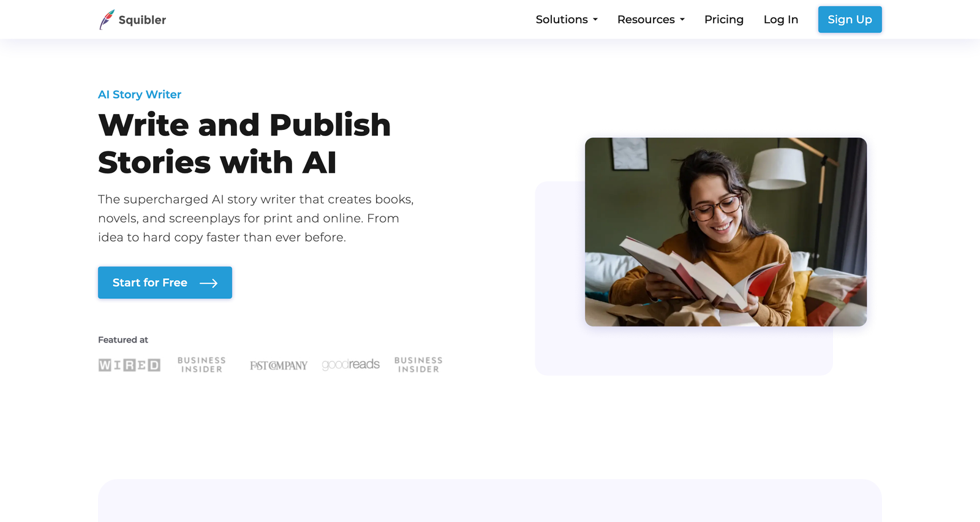Click the second Business Insider logo
This screenshot has width=980, height=522.
418,365
